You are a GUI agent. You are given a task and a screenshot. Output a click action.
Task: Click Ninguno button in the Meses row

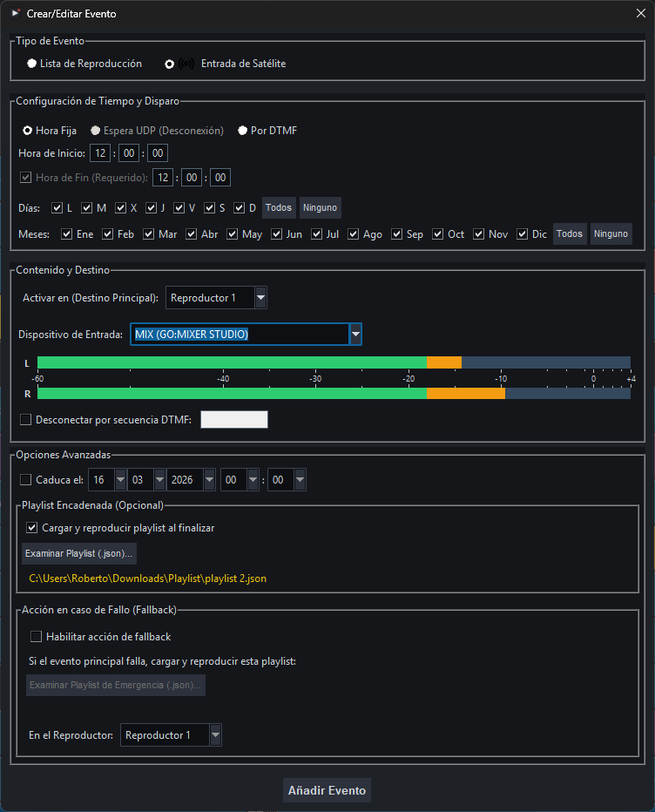[x=611, y=234]
